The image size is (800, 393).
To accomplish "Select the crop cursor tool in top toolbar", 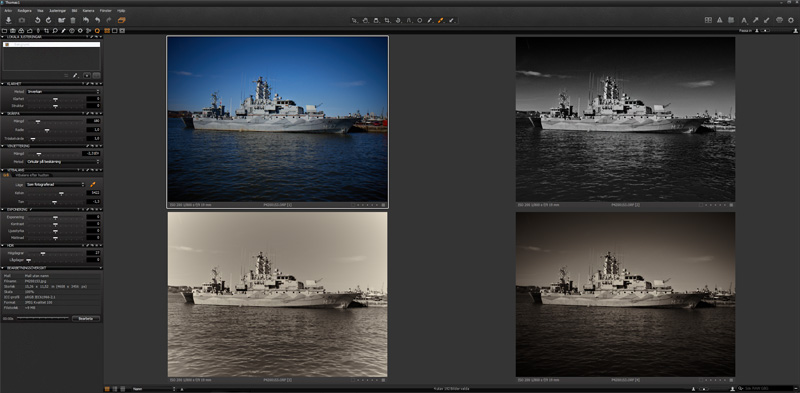I will 387,20.
